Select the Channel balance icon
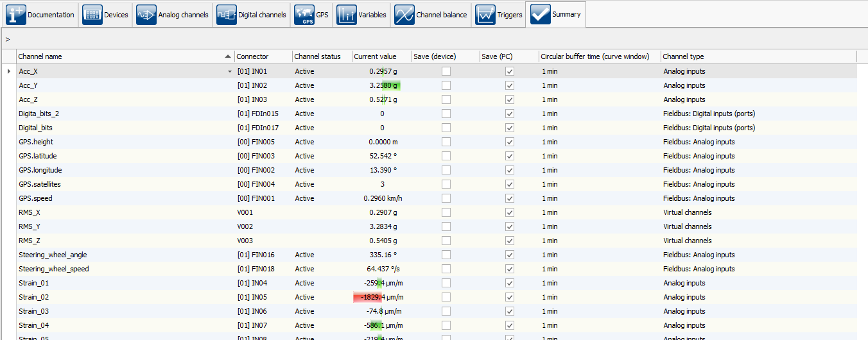This screenshot has height=340, width=868. [x=404, y=15]
